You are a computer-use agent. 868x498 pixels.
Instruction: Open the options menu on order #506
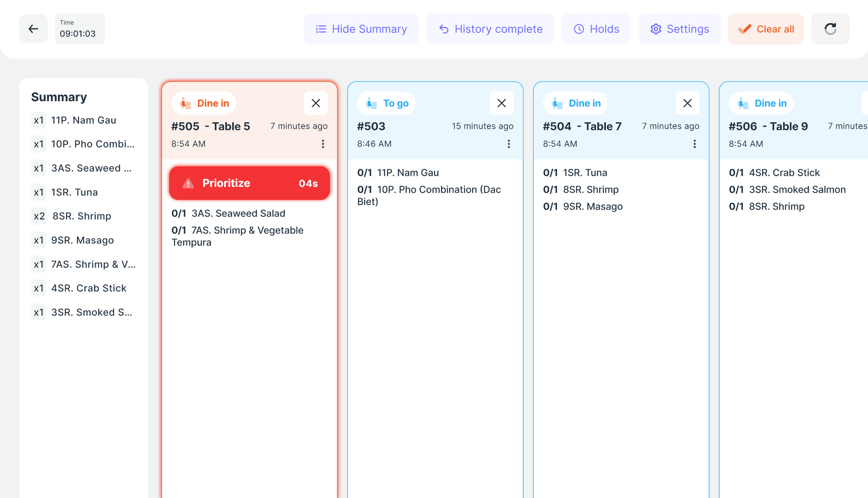(x=866, y=144)
